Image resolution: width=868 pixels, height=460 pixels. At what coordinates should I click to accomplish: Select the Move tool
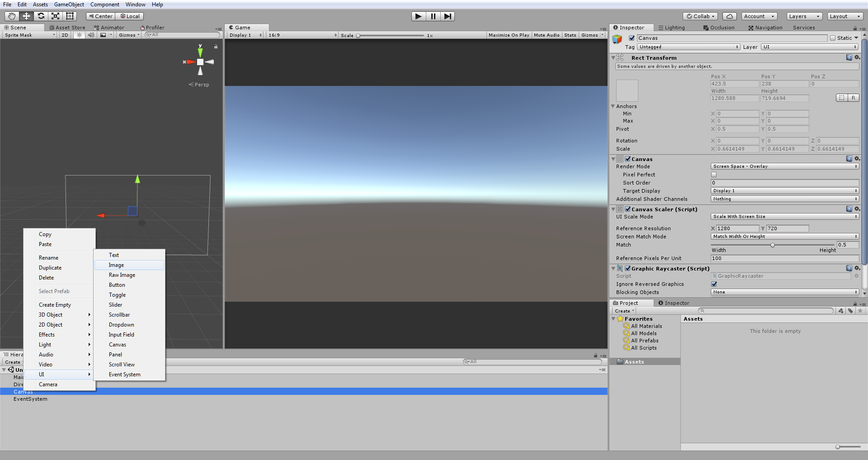point(26,16)
